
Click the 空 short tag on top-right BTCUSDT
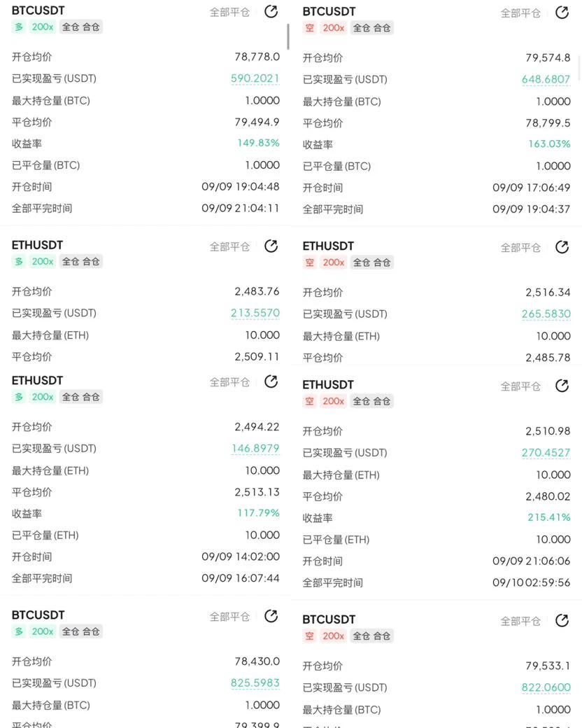(x=310, y=28)
